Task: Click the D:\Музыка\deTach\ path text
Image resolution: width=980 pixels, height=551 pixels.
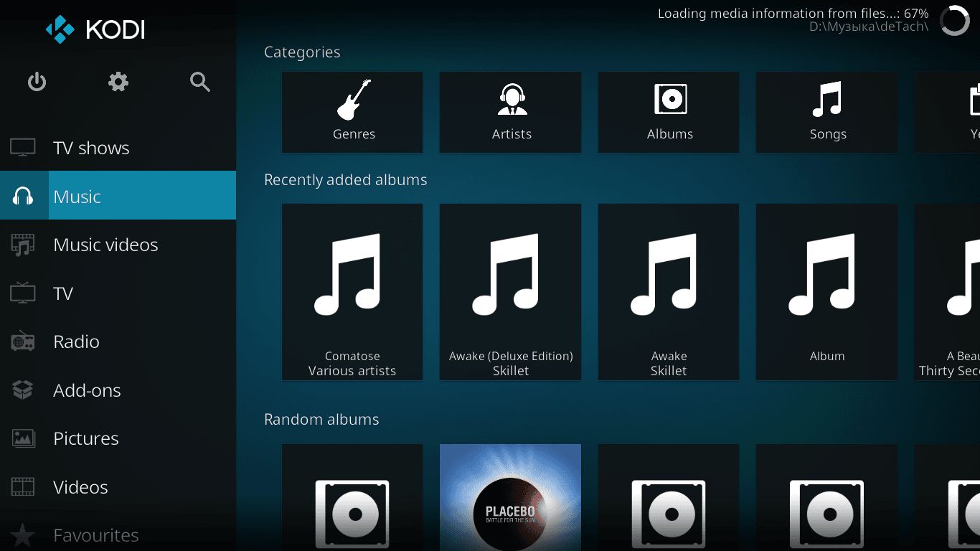Action: coord(869,27)
